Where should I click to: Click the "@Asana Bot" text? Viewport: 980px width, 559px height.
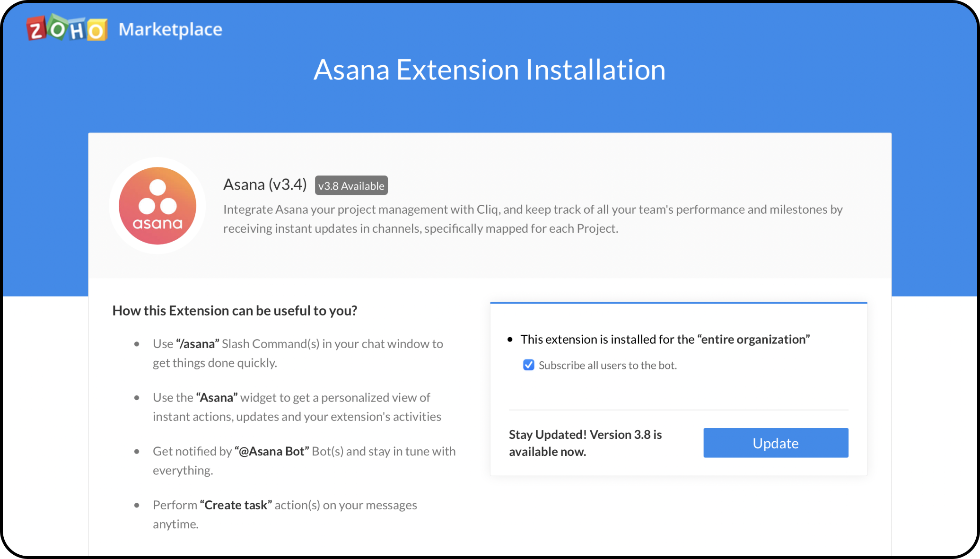(x=272, y=452)
